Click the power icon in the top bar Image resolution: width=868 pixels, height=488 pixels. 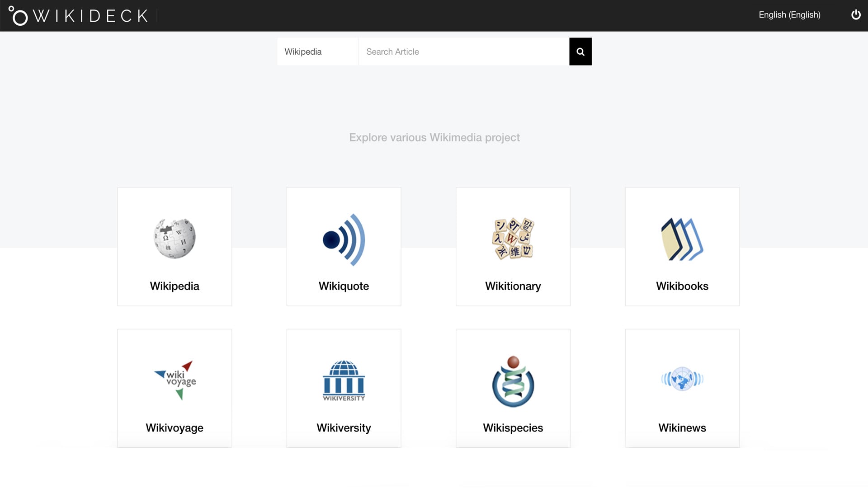tap(856, 15)
